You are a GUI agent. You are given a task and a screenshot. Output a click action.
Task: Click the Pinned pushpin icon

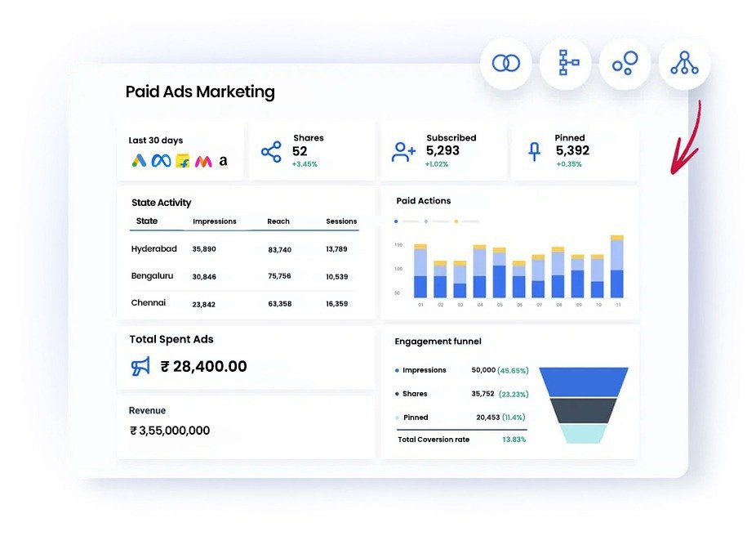coord(535,151)
